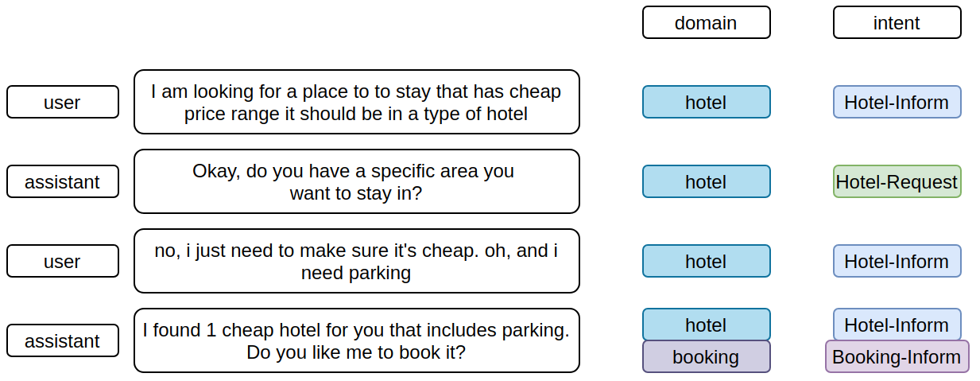The width and height of the screenshot is (980, 381).
Task: Select the first user speaker label
Action: (62, 102)
